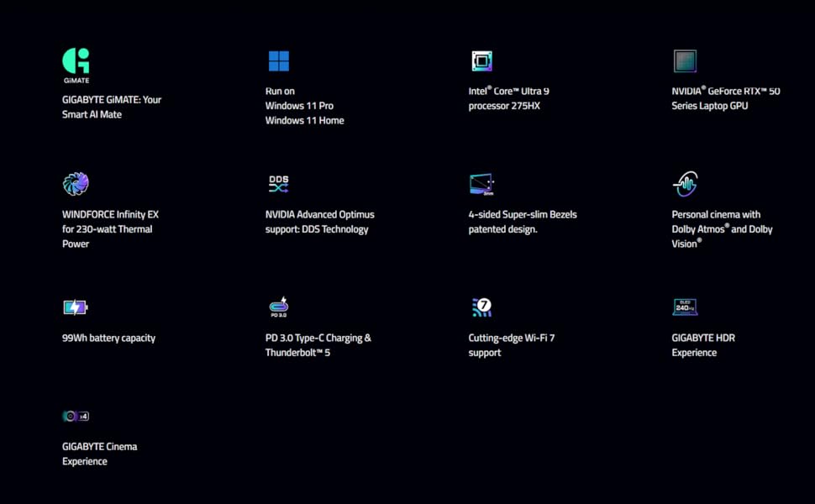Click 'Intel Core Ultra 9 processor 275HX' text

pyautogui.click(x=509, y=98)
